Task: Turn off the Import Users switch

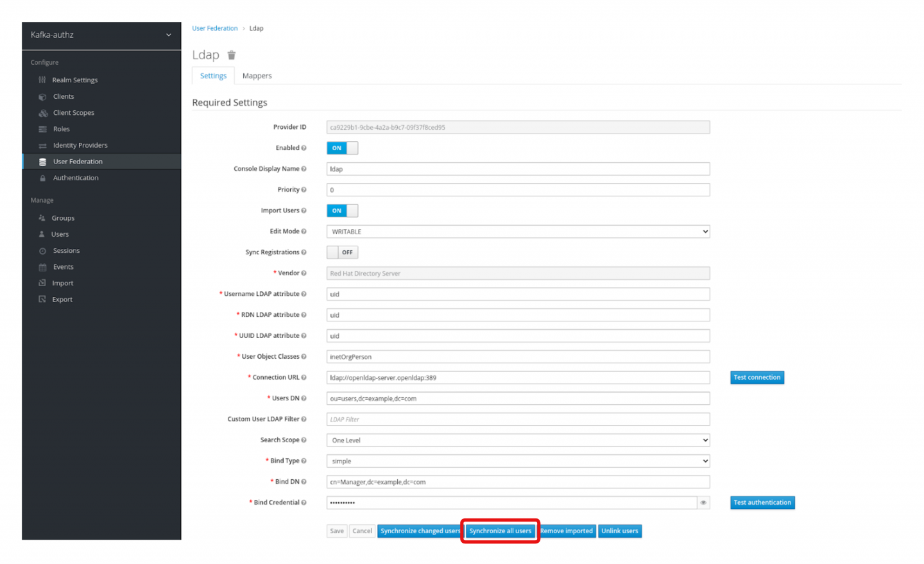Action: pyautogui.click(x=342, y=211)
